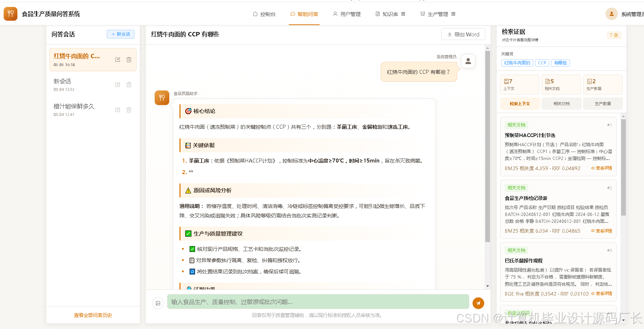This screenshot has height=329, width=644.
Task: Focus the question input field
Action: 318,302
